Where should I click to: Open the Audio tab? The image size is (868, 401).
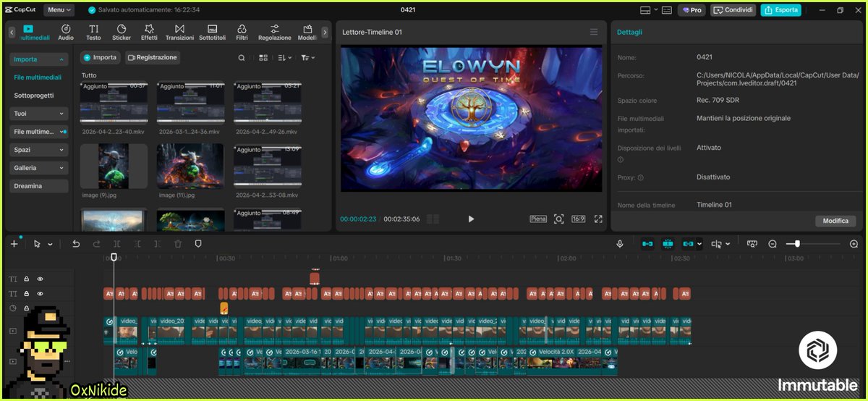[66, 33]
